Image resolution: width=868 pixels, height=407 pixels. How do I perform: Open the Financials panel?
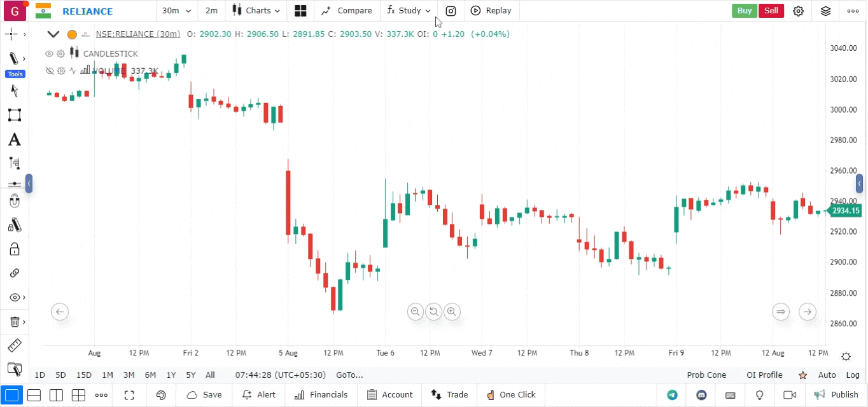click(321, 395)
